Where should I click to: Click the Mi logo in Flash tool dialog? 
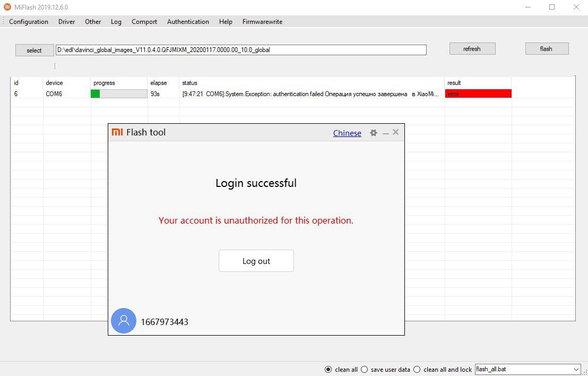pos(117,132)
